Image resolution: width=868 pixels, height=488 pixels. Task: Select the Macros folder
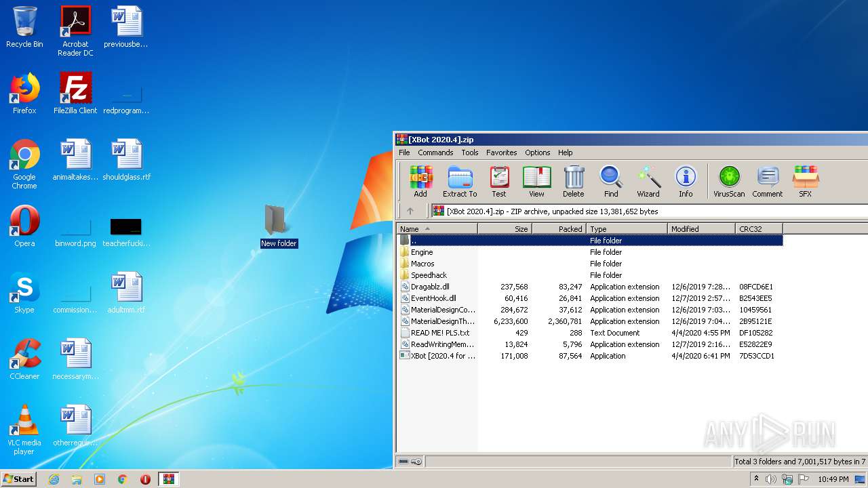coord(590,264)
